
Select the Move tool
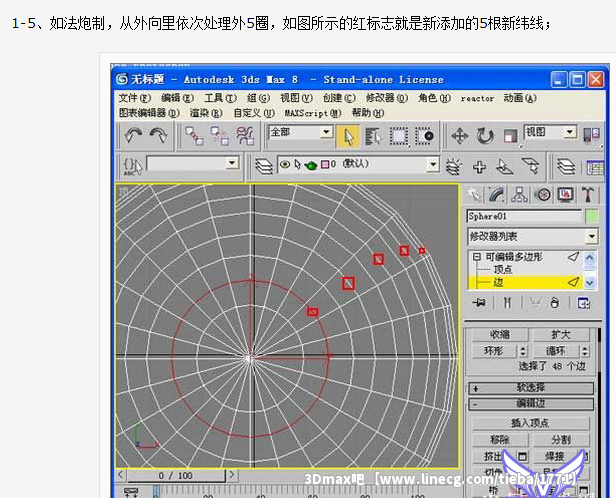460,136
